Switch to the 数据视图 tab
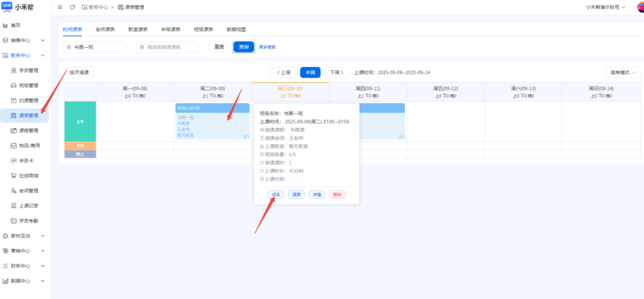644x299 pixels. pos(236,30)
